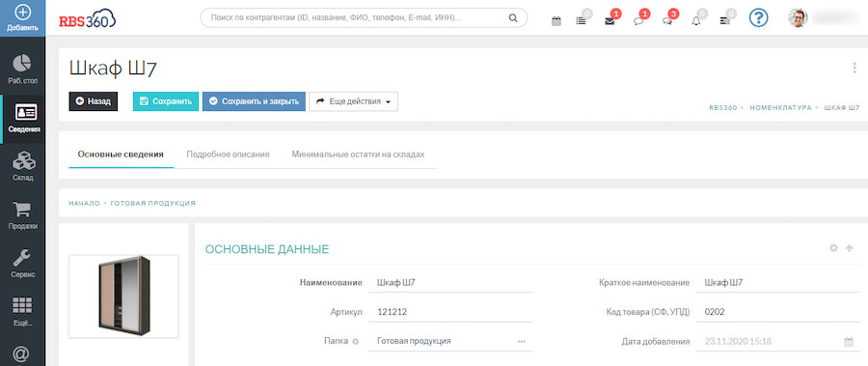Click the Шкаф Ш7 page heading
The width and height of the screenshot is (868, 366).
coord(114,69)
